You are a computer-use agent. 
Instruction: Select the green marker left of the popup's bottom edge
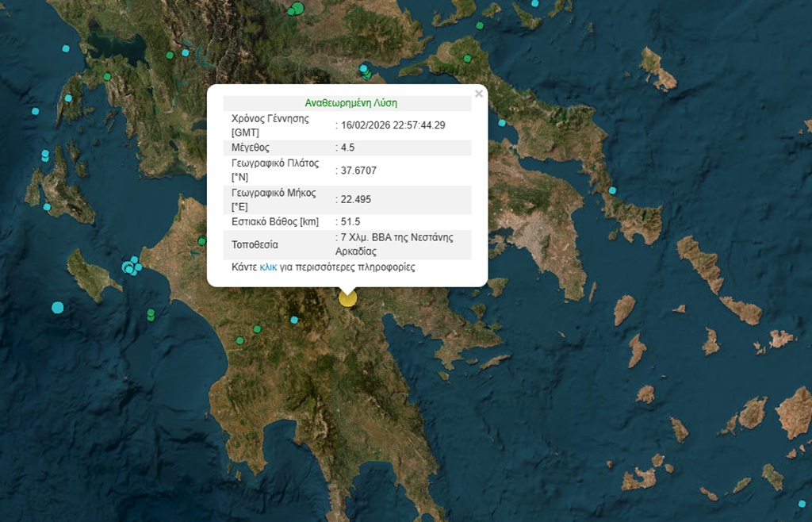click(201, 241)
